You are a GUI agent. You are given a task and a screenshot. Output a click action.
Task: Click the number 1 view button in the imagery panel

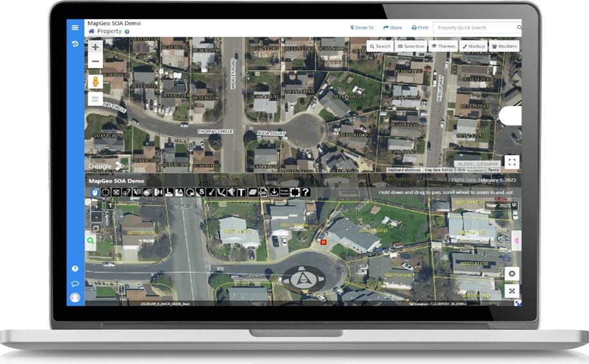point(110,205)
